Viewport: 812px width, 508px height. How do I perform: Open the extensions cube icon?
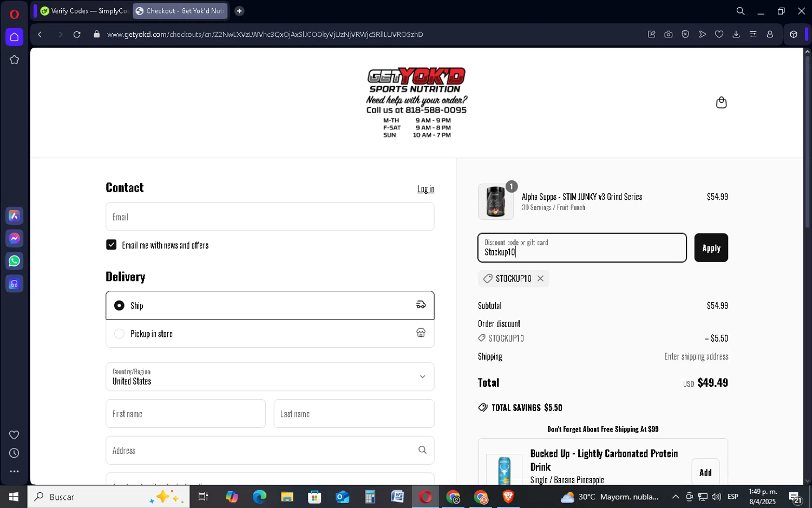[x=794, y=34]
